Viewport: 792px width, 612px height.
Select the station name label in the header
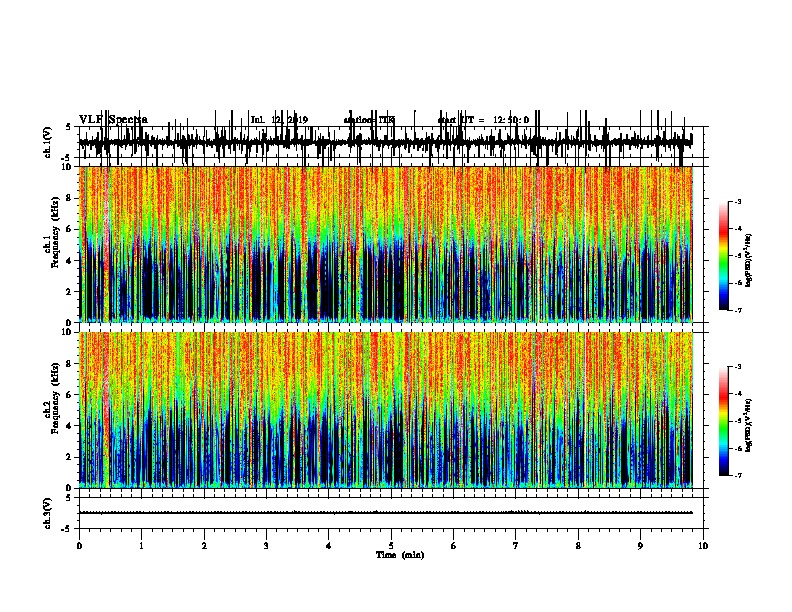369,120
